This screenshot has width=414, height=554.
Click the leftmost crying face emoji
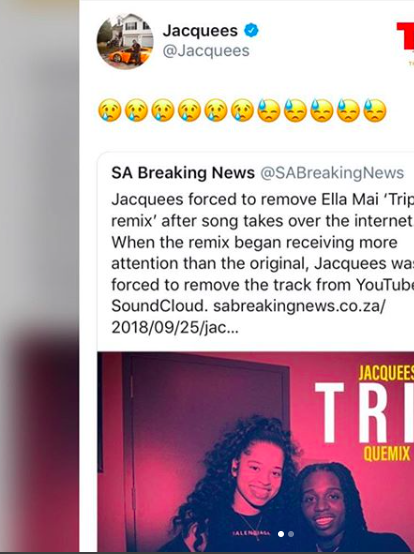[110, 110]
